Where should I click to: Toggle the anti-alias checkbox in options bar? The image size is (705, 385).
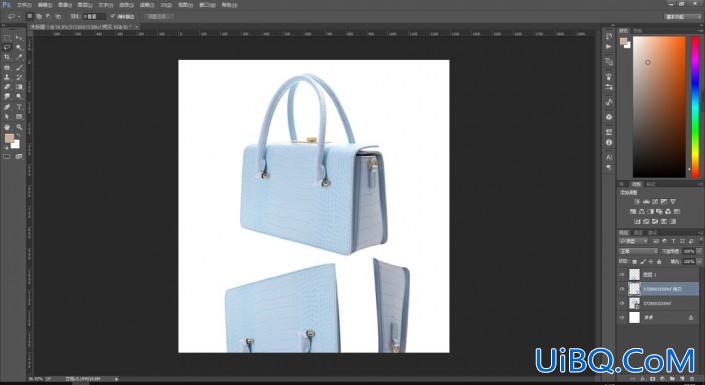112,16
